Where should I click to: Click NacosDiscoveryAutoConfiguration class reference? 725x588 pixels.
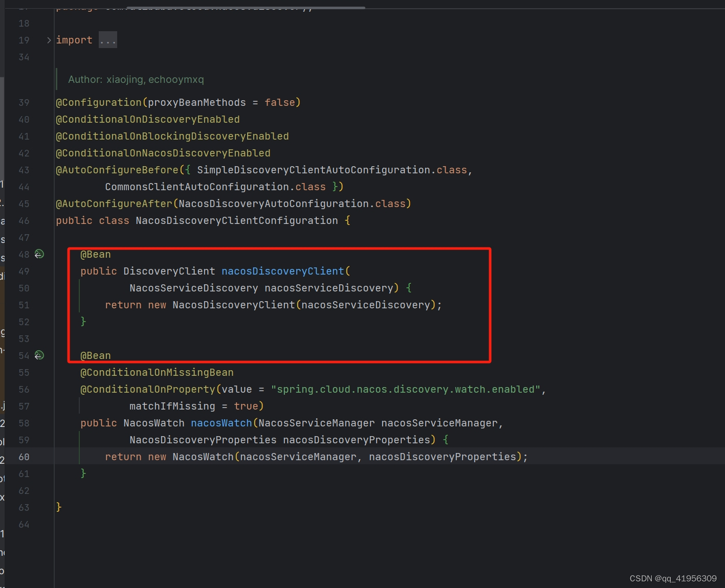(x=274, y=204)
